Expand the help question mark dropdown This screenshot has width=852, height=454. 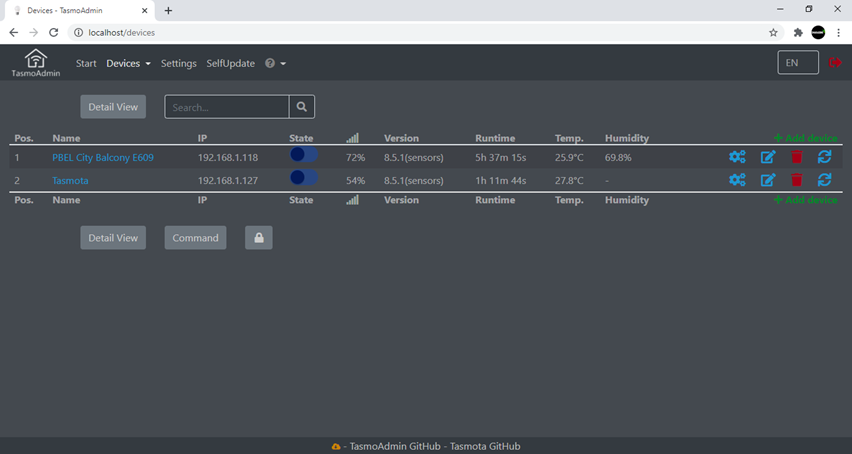pyautogui.click(x=275, y=64)
